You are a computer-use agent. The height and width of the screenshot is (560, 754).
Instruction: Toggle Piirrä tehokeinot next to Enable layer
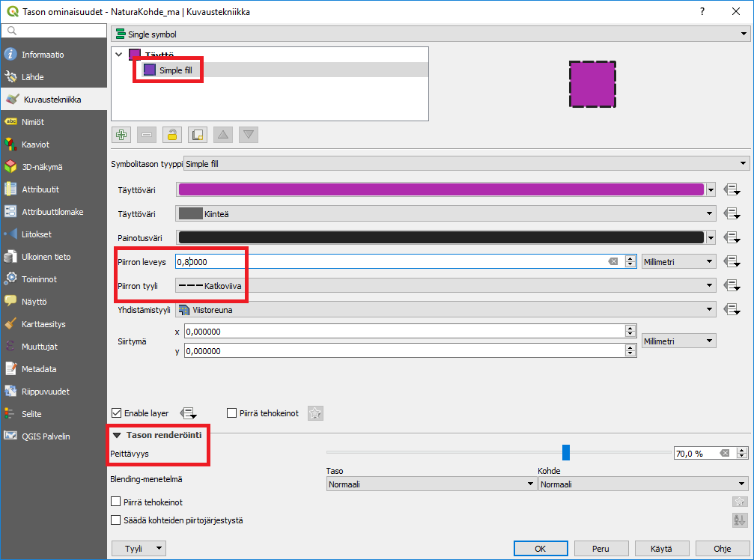coord(232,413)
